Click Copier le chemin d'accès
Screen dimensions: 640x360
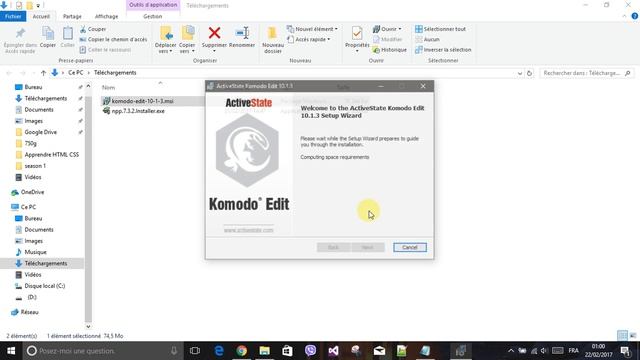113,39
